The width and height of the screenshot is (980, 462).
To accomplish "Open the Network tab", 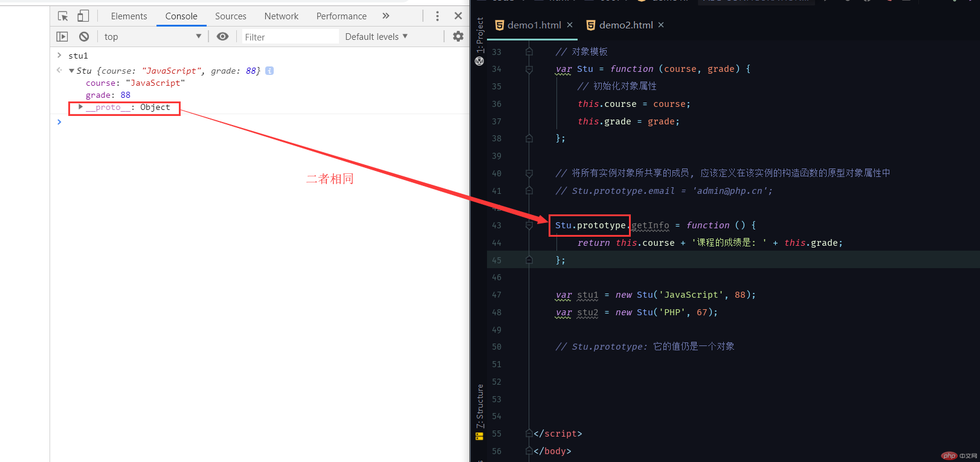I will tap(282, 16).
